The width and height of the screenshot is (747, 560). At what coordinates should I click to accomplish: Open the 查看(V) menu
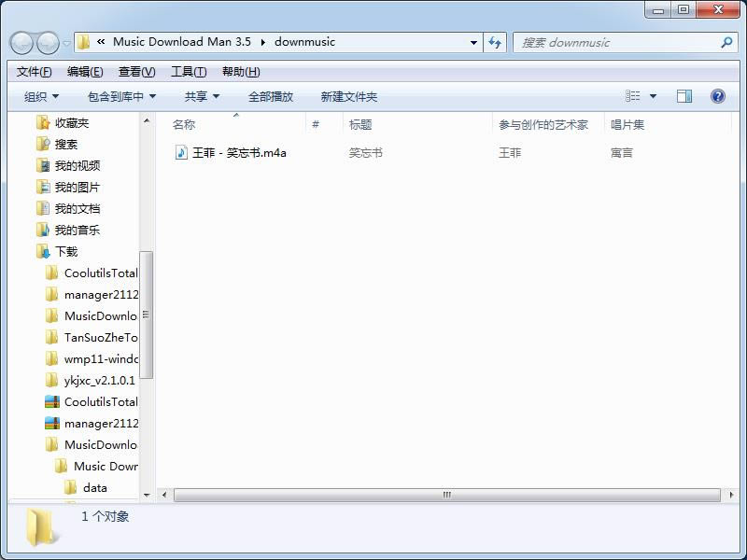pos(136,72)
